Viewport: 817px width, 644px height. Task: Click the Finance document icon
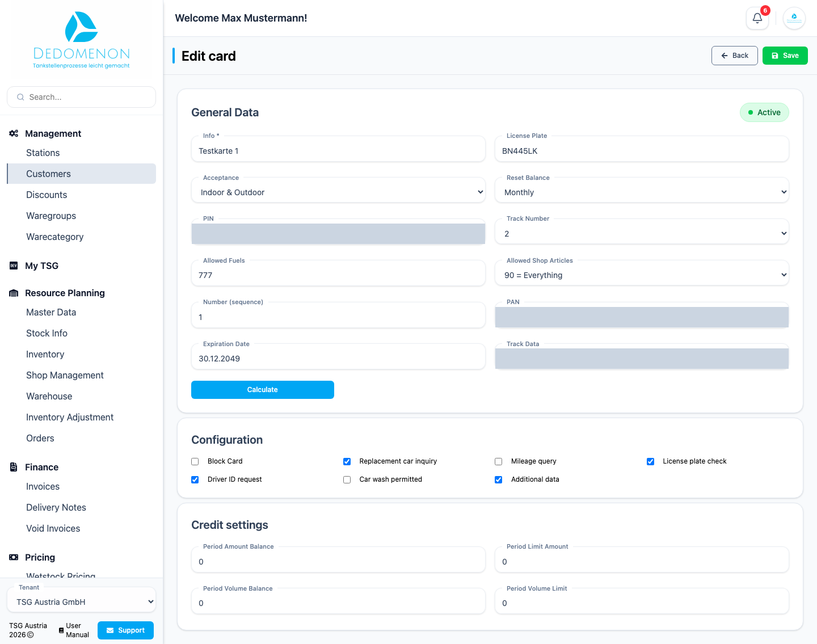14,467
